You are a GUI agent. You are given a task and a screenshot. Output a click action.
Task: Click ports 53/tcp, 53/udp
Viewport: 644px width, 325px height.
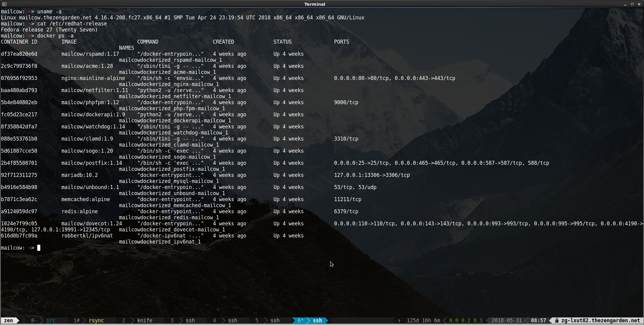[x=355, y=187]
